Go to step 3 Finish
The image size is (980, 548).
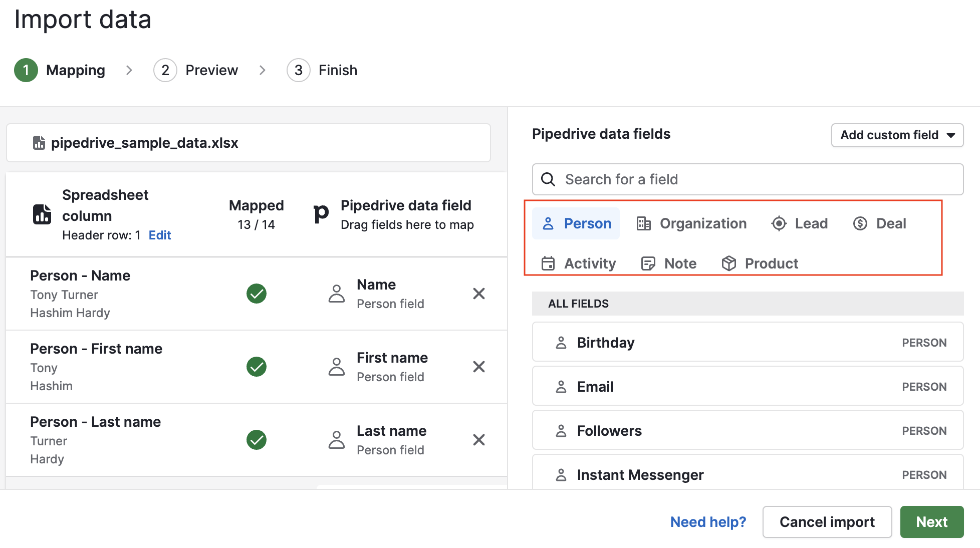[x=322, y=70]
